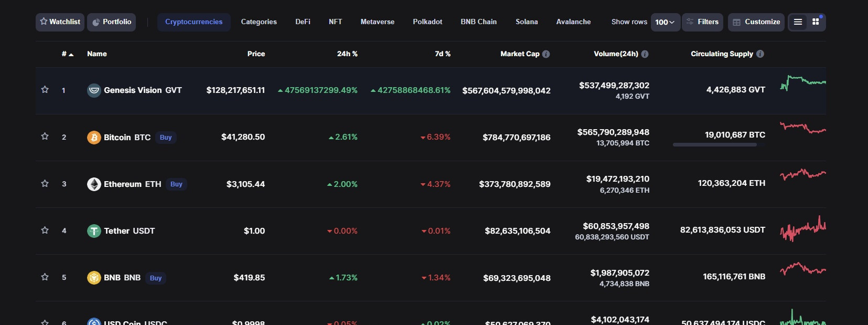This screenshot has width=868, height=325.
Task: Switch to the DeFi tab
Action: (x=303, y=22)
